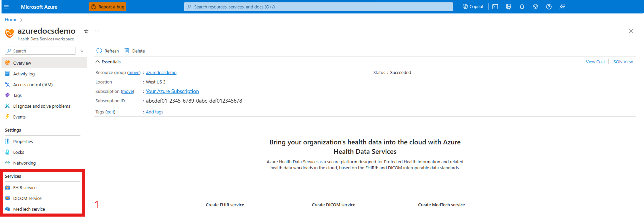Open the Notifications bell
Image resolution: width=644 pixels, height=217 pixels.
coord(522,7)
